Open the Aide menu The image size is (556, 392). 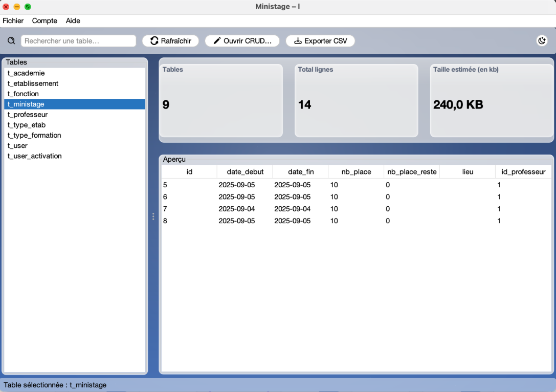[x=73, y=21]
